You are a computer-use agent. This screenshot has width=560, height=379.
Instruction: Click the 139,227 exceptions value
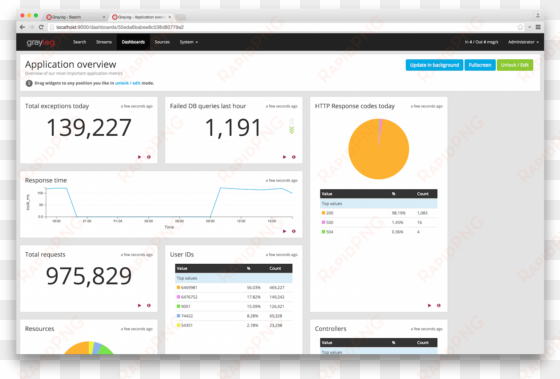point(89,128)
